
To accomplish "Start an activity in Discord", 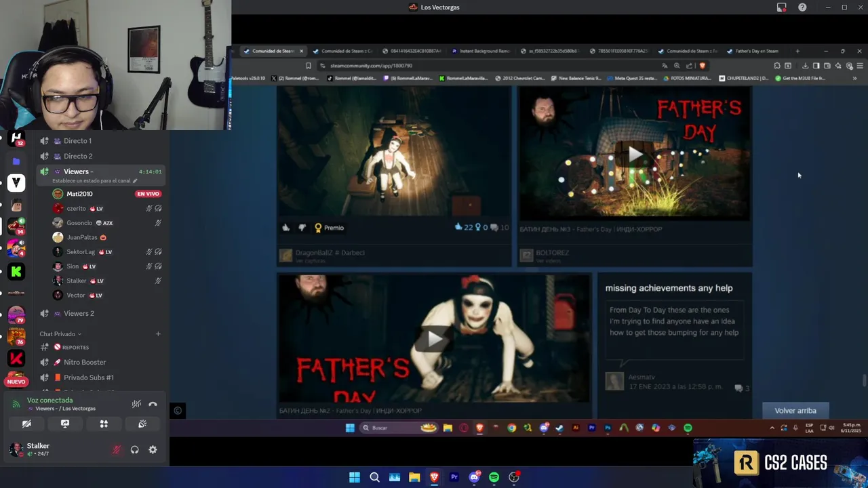I will [104, 424].
